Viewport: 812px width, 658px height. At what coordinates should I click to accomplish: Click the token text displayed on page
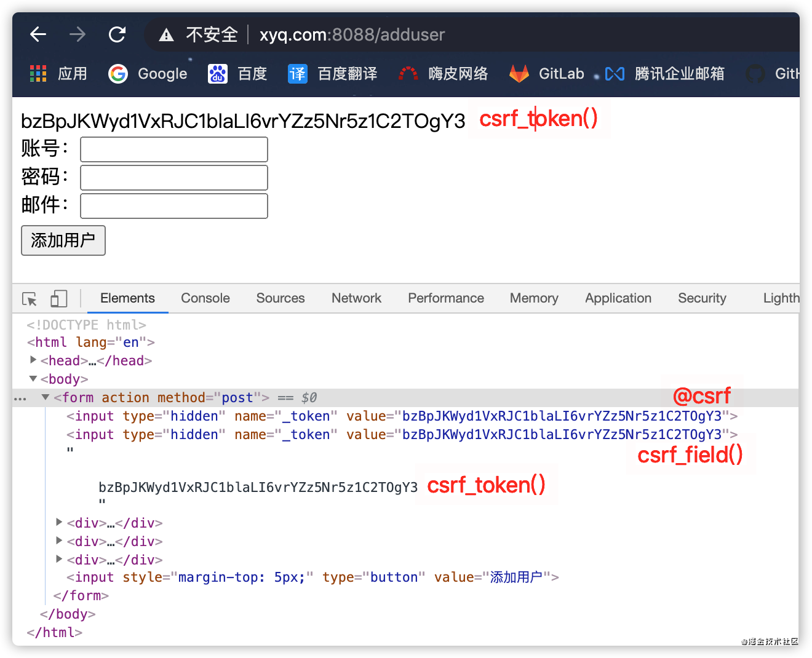[243, 121]
